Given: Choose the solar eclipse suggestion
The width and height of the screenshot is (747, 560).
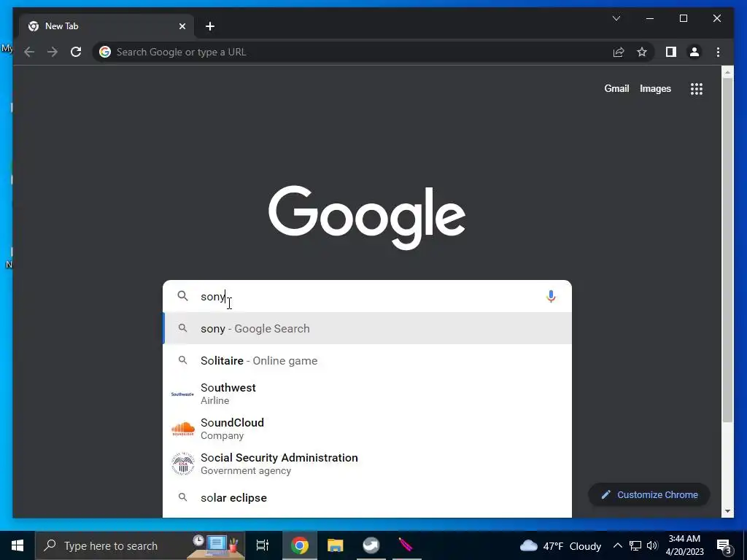Looking at the screenshot, I should pos(368,498).
